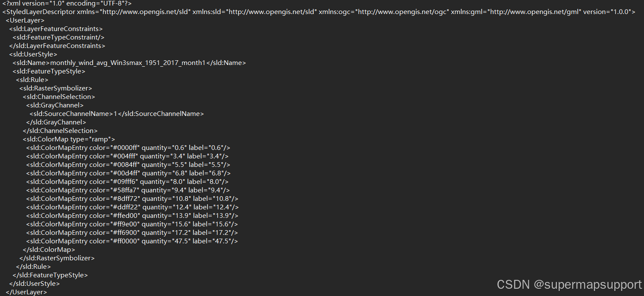Click the <sld:ColorMap type="ramp"> line
The height and width of the screenshot is (296, 644).
(x=69, y=139)
